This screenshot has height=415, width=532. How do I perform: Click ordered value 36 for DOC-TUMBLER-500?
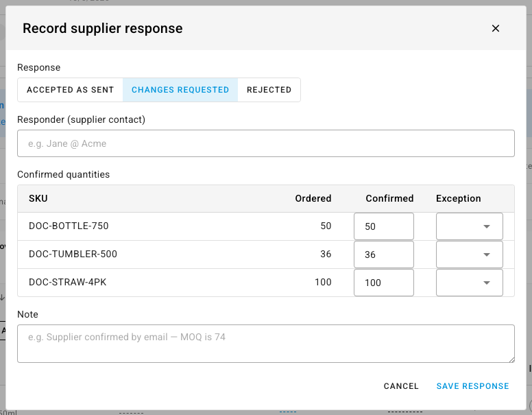point(326,254)
